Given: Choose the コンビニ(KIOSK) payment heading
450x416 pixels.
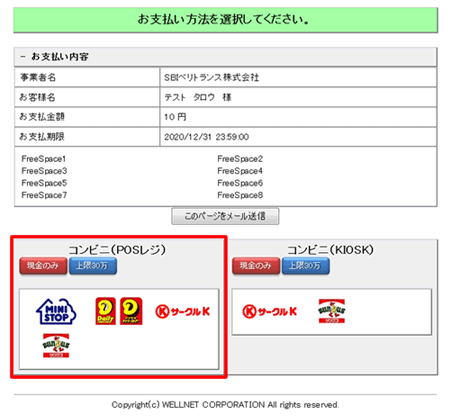Looking at the screenshot, I should coord(330,250).
